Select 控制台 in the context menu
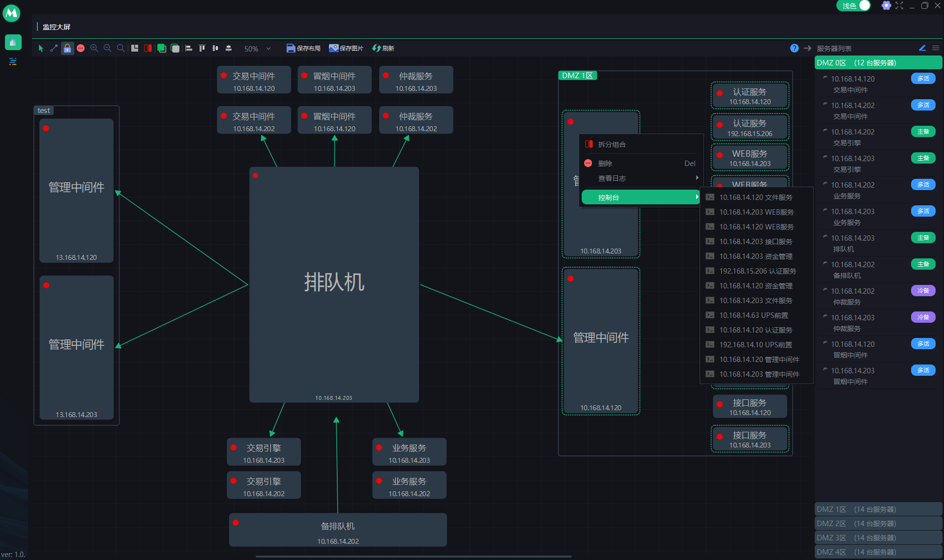944x560 pixels. (641, 197)
